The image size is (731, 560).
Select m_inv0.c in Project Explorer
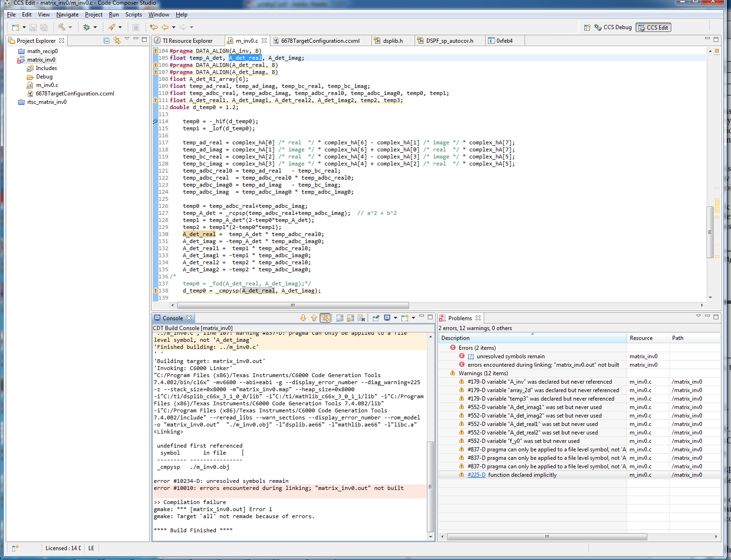click(47, 85)
